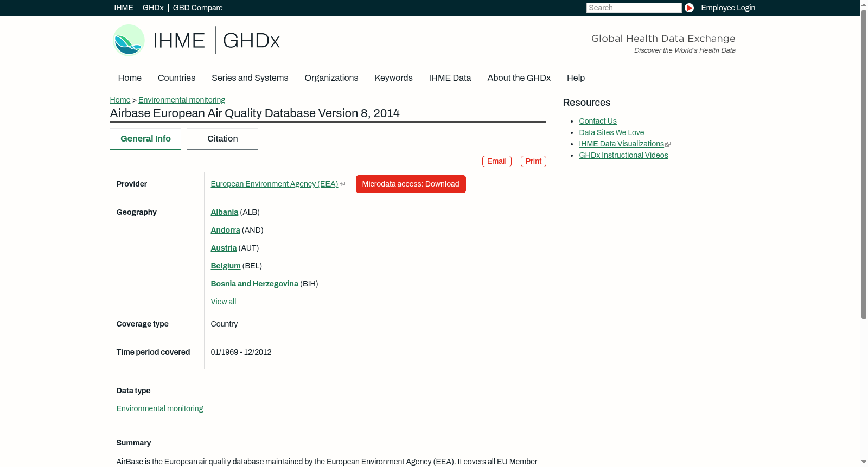Open the Albania geography link
The image size is (868, 467).
[225, 212]
